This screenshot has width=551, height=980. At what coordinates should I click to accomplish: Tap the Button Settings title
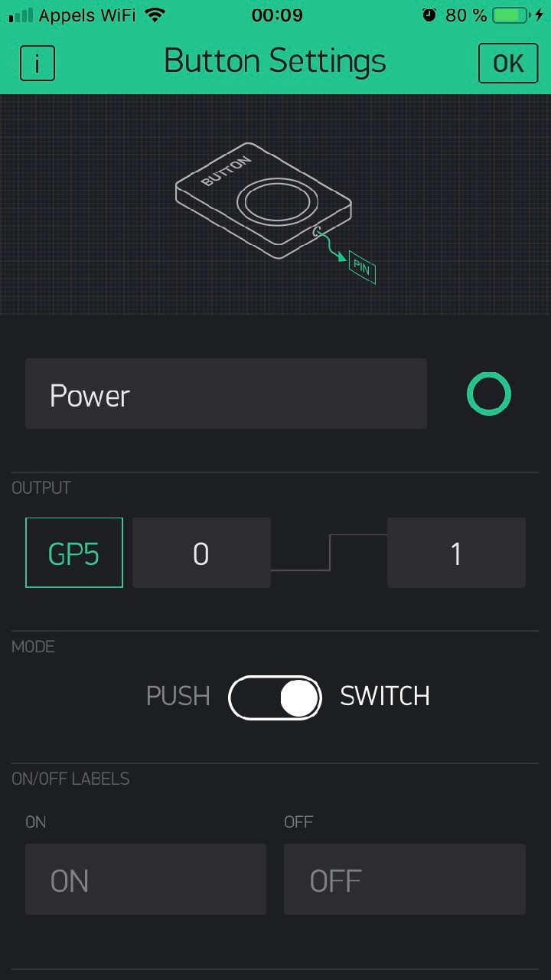pyautogui.click(x=275, y=61)
